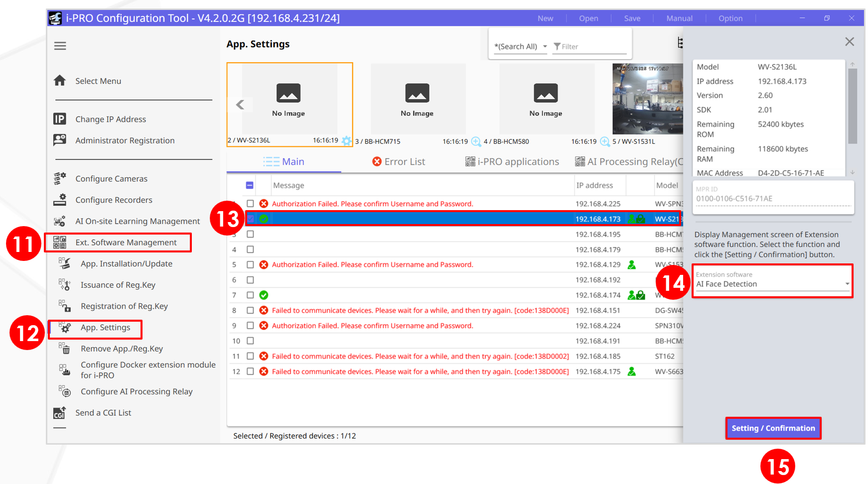
Task: Click the previous thumbnail arrow
Action: (x=240, y=105)
